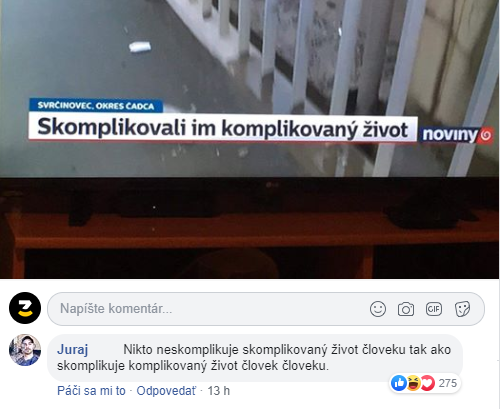Open the TV news photo attachment
This screenshot has height=409, width=500.
250,139
